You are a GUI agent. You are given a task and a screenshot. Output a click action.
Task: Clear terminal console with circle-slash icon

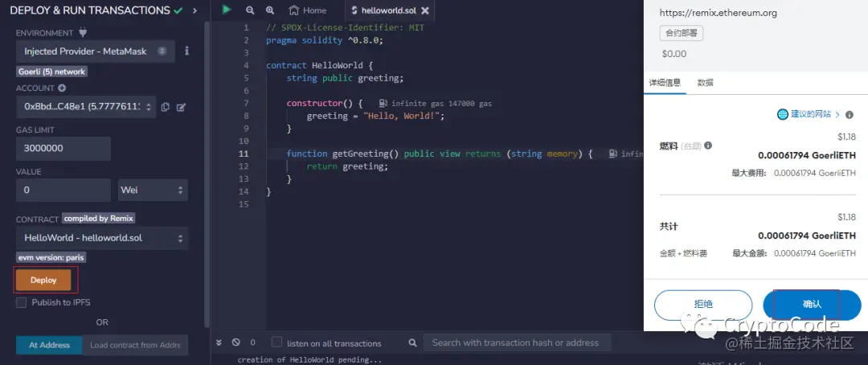pos(235,342)
